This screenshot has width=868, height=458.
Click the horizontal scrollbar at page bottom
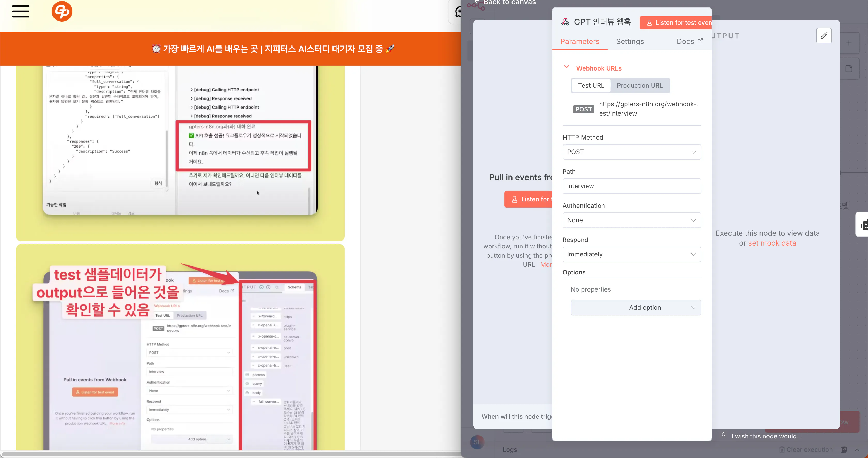click(230, 454)
